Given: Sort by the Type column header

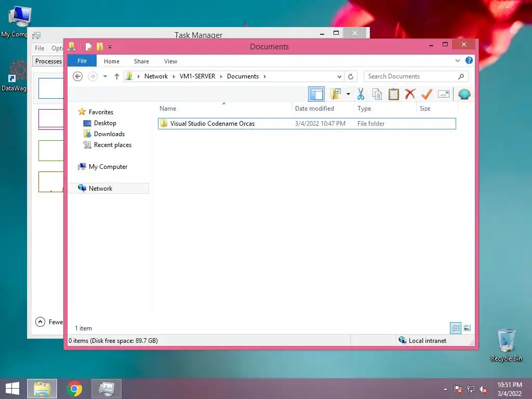Looking at the screenshot, I should click(x=385, y=109).
